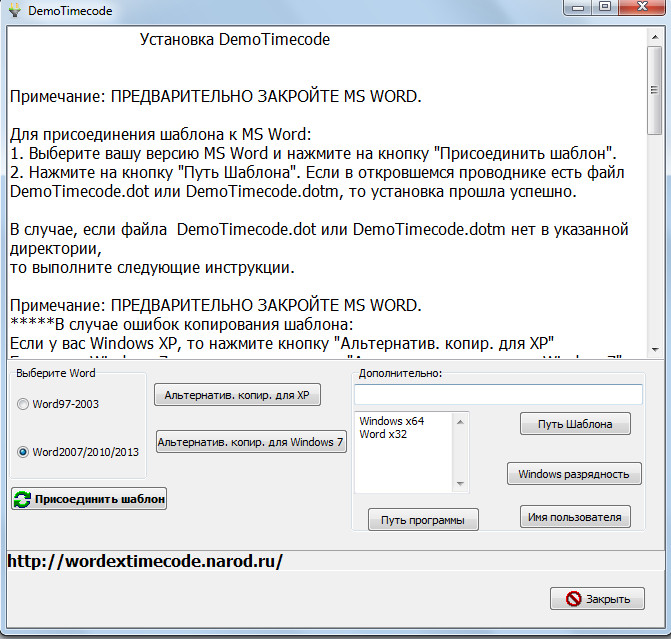Viewport: 671px width, 639px height.
Task: Click 'Альтернатив. копир. для Windows 7' button
Action: [251, 442]
